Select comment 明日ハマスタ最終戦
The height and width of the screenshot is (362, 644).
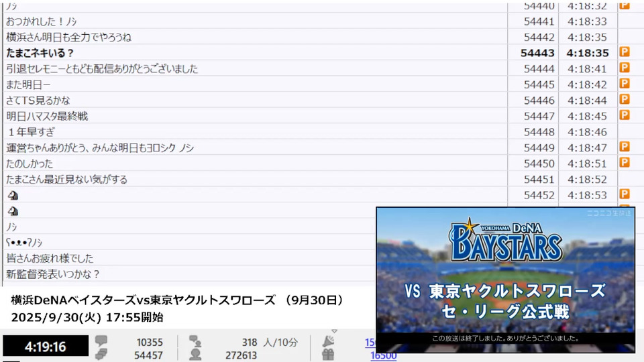pos(47,116)
